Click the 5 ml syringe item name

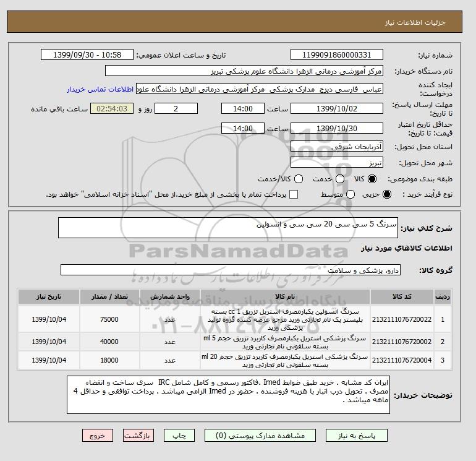[x=285, y=342]
